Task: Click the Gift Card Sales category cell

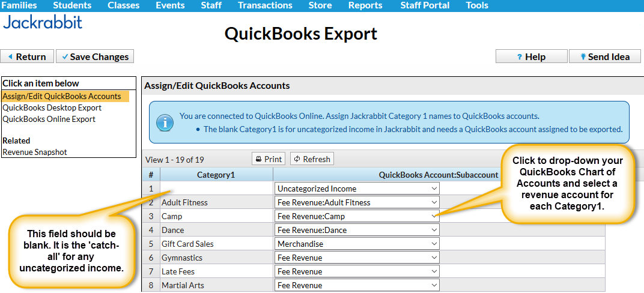Action: [x=216, y=244]
